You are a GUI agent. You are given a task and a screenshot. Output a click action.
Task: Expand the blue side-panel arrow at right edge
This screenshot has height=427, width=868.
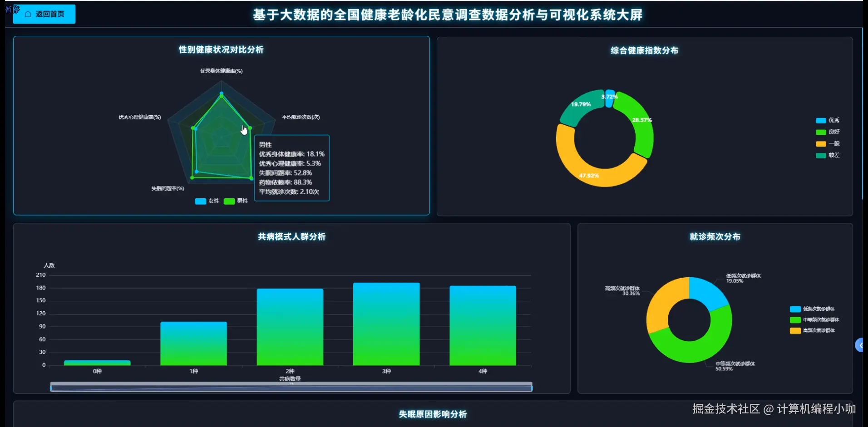click(x=860, y=345)
